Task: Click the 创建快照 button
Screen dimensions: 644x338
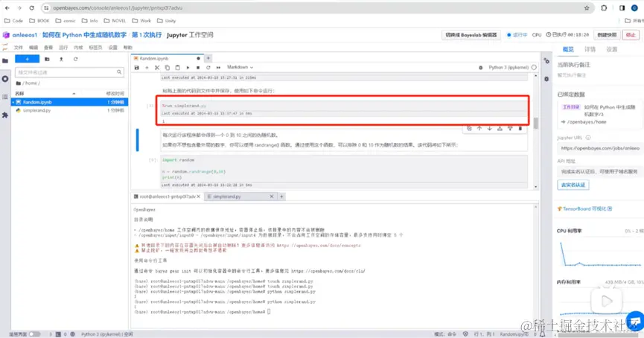Action: click(607, 35)
